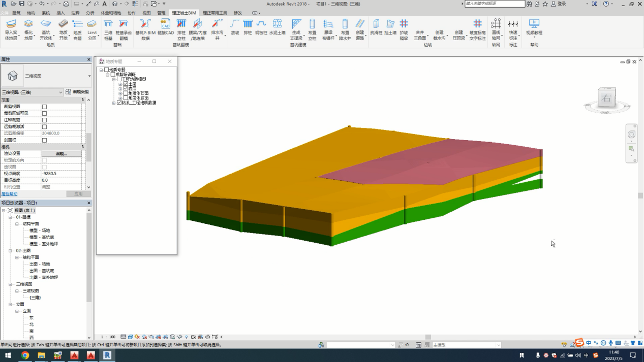The width and height of the screenshot is (644, 362).
Task: Uncheck the 土层 layer checkbox
Action: pos(126,84)
